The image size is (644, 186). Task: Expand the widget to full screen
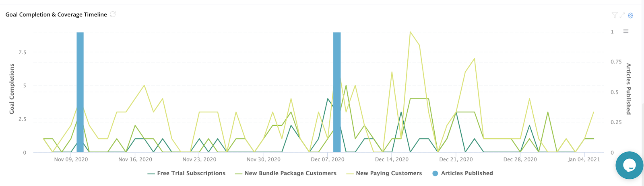[x=622, y=15]
